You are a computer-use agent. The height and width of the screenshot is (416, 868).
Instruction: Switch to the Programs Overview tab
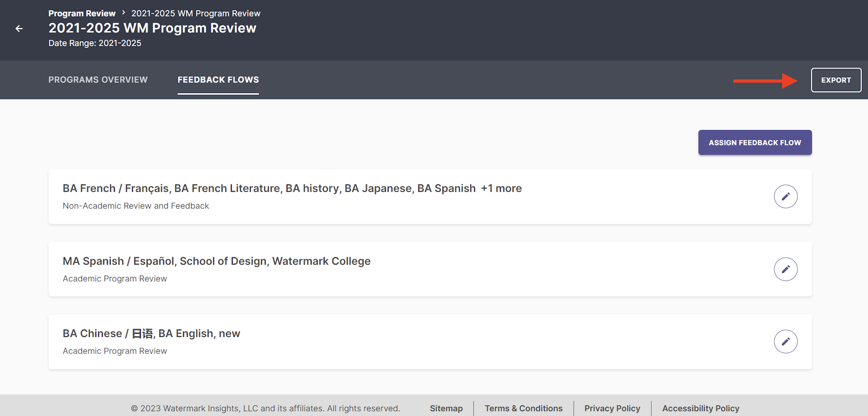coord(98,80)
